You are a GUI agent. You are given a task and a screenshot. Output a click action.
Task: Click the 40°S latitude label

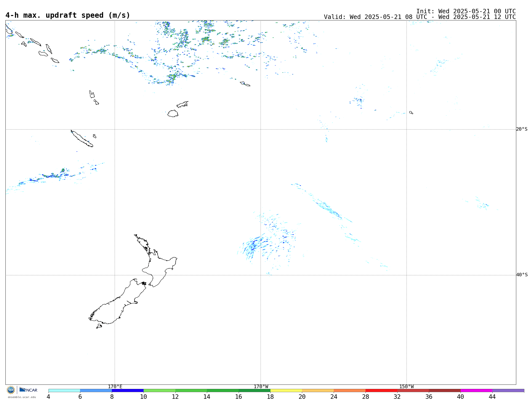[522, 275]
